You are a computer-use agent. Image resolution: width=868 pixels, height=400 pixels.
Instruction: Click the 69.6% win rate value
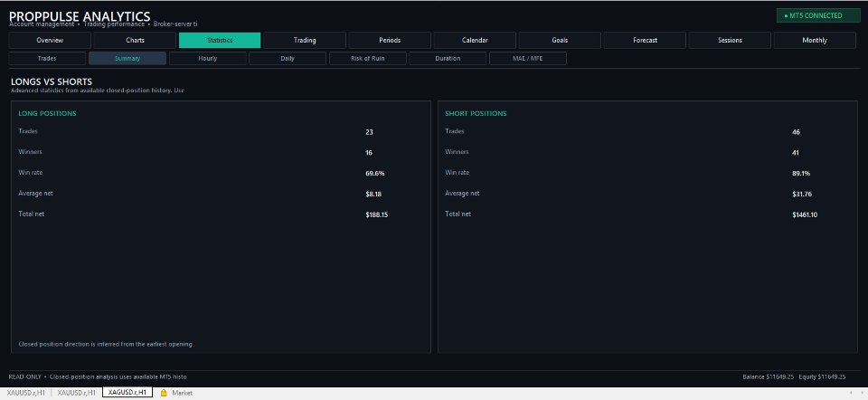pos(374,174)
